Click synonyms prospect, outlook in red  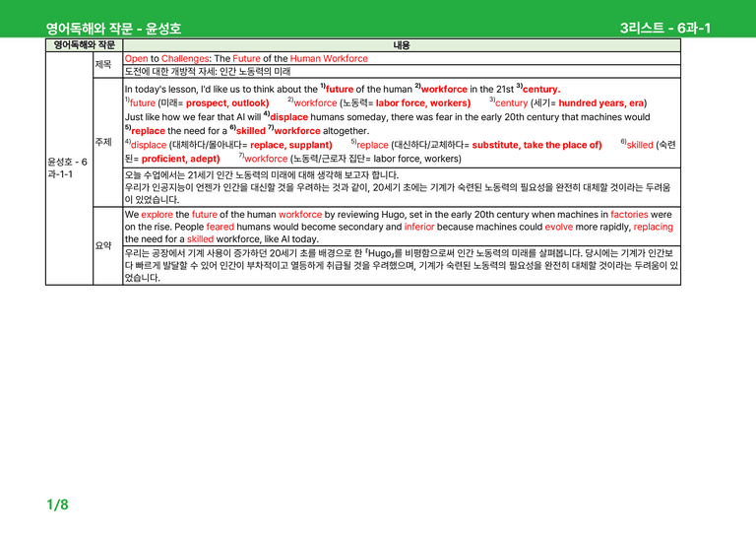tap(227, 103)
